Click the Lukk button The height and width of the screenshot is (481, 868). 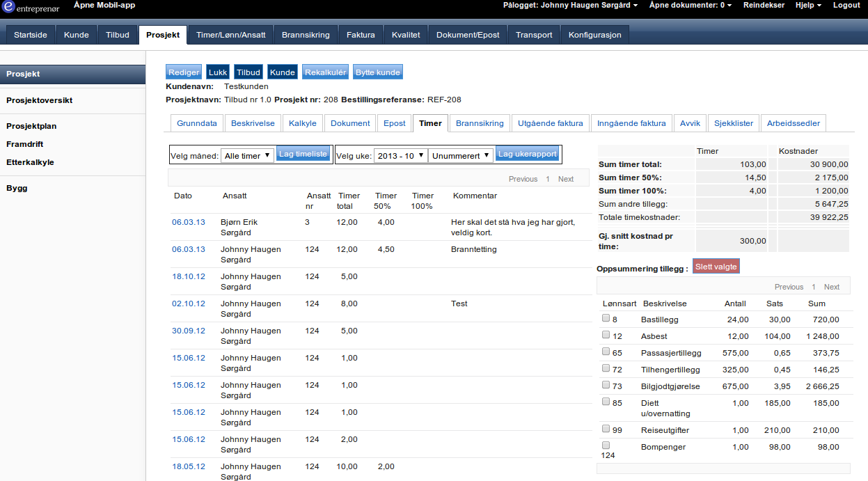[218, 72]
